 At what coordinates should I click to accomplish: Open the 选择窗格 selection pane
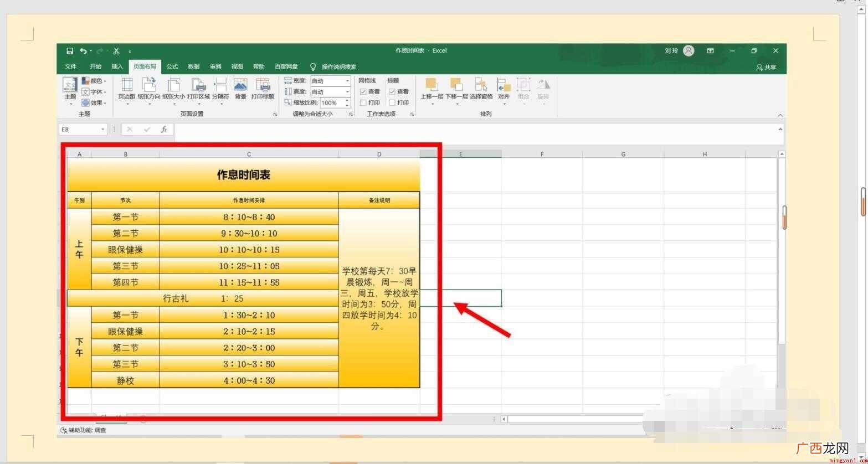481,89
